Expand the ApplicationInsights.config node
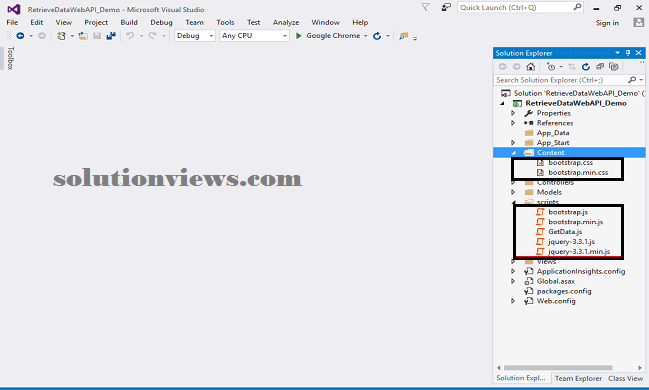The image size is (649, 390). [x=513, y=271]
